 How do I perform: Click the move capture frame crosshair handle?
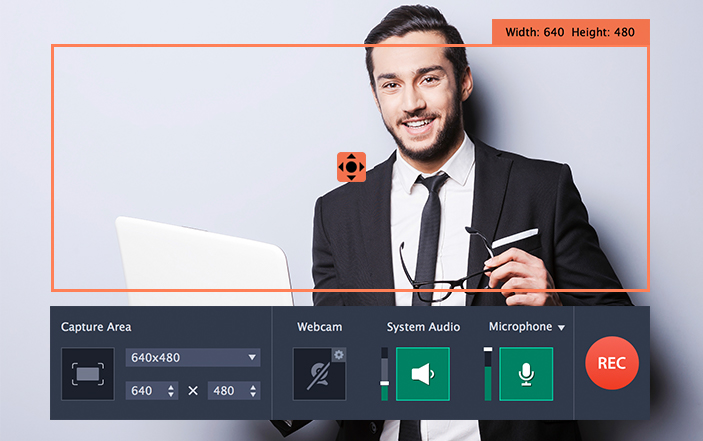click(x=352, y=167)
